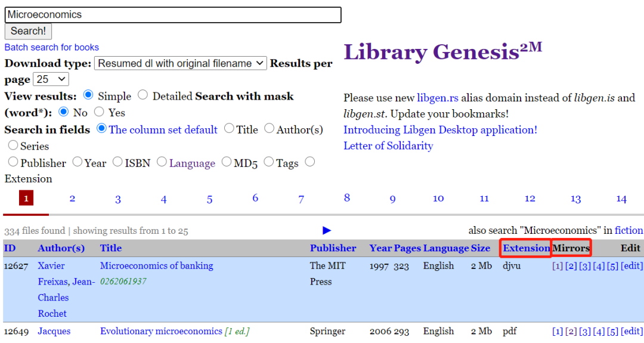
Task: Click the current page 1 tab
Action: click(x=26, y=199)
